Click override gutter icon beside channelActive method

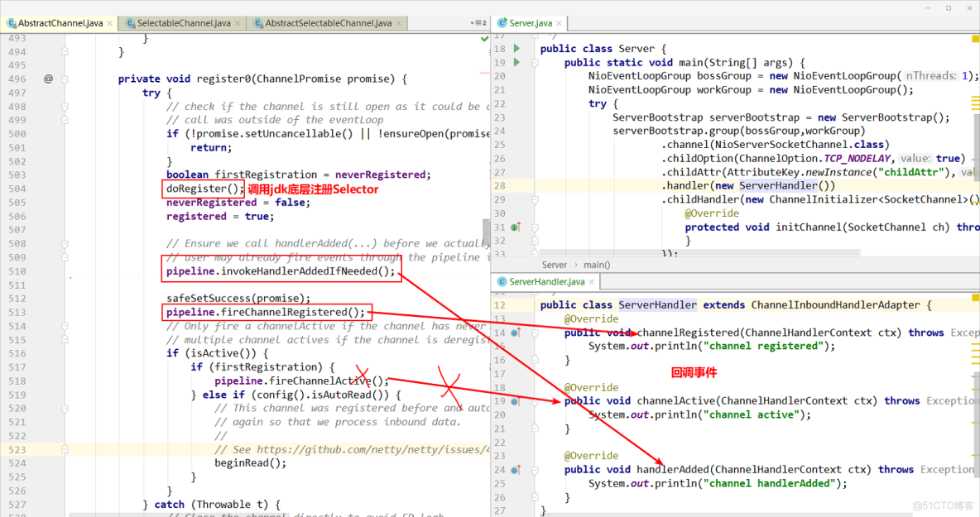[515, 401]
